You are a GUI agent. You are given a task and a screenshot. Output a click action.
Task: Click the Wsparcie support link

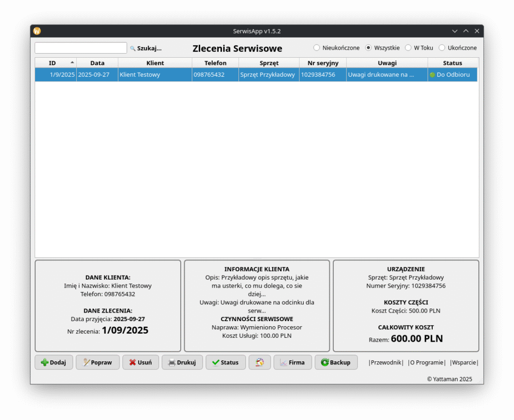[464, 362]
